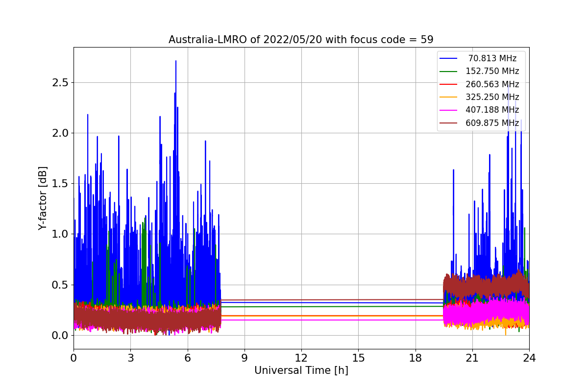Select the '609.875 MHz' legend label
Image resolution: width=588 pixels, height=392 pixels.
click(x=492, y=122)
